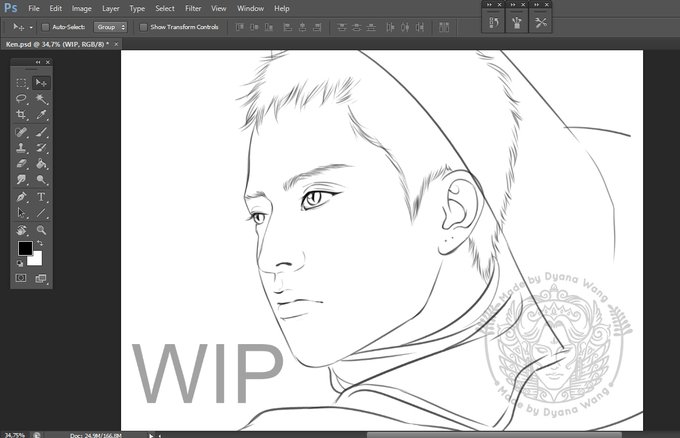Reset default foreground and background colors

[20, 263]
